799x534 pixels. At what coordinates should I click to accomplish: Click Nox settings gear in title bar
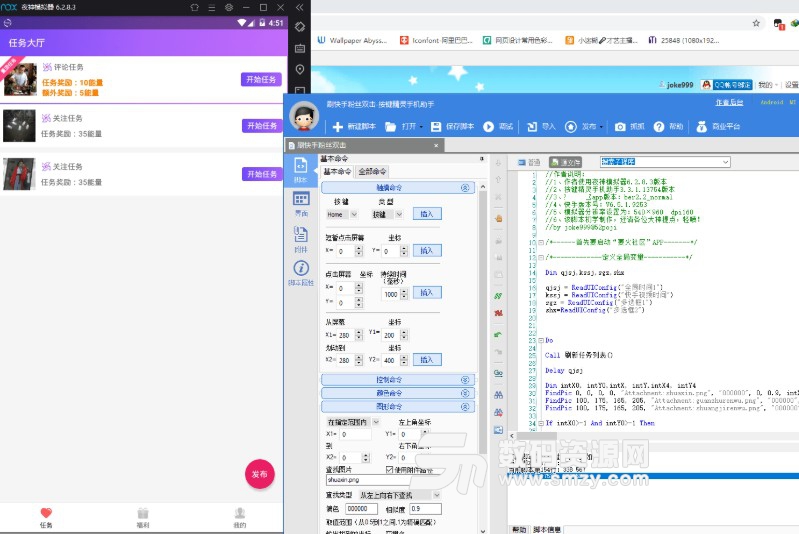pyautogui.click(x=229, y=7)
